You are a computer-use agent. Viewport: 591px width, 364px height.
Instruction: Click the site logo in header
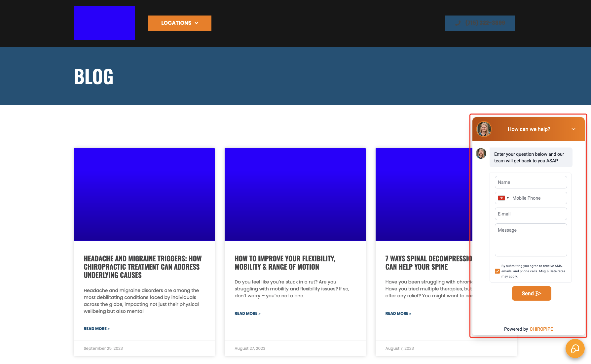click(x=104, y=23)
